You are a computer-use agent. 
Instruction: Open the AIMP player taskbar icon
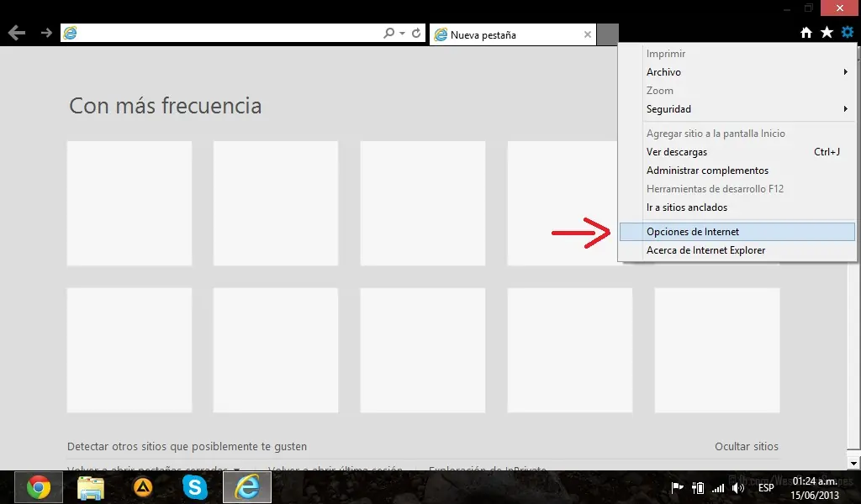143,487
